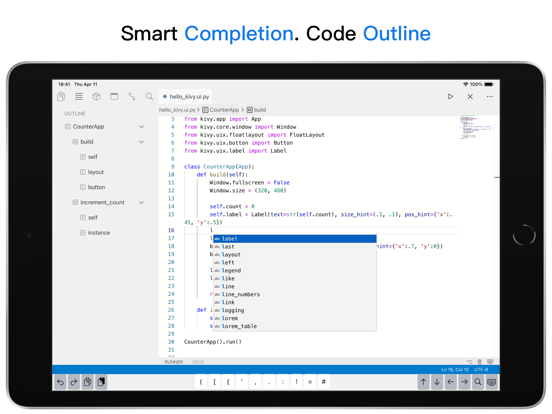Screen dimensions: 552x414
Task: Collapse the CounterApp outline node
Action: click(142, 127)
